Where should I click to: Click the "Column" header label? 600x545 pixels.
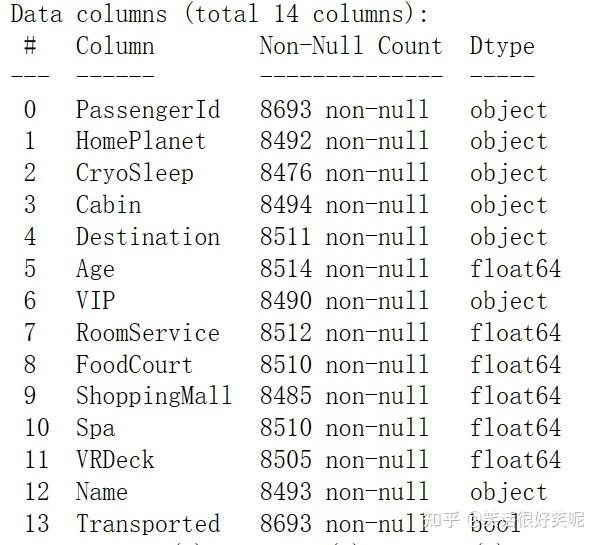[115, 46]
